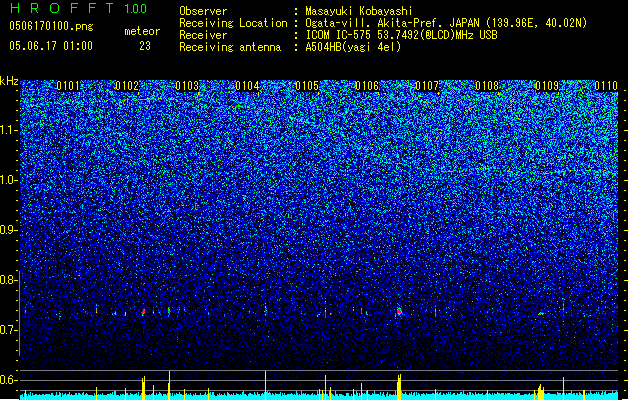Click the 0103 time marker
629x400 pixels.
coord(187,86)
